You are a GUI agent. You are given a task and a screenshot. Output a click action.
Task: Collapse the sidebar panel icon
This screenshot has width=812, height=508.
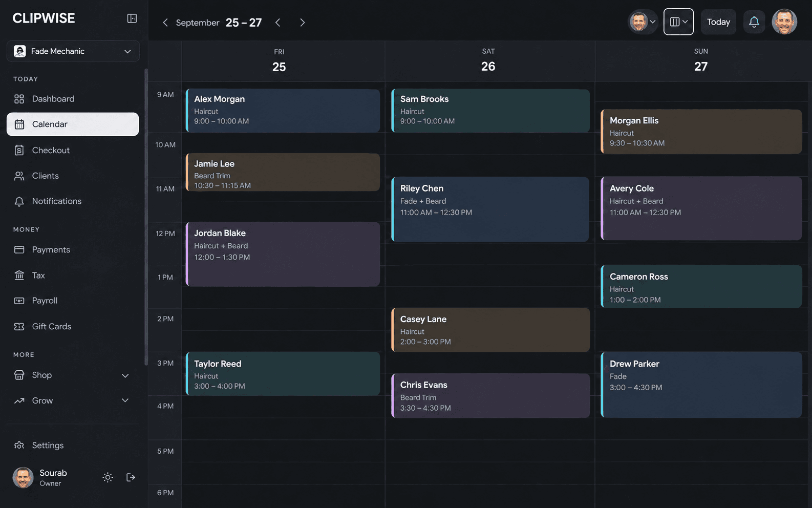pos(132,18)
